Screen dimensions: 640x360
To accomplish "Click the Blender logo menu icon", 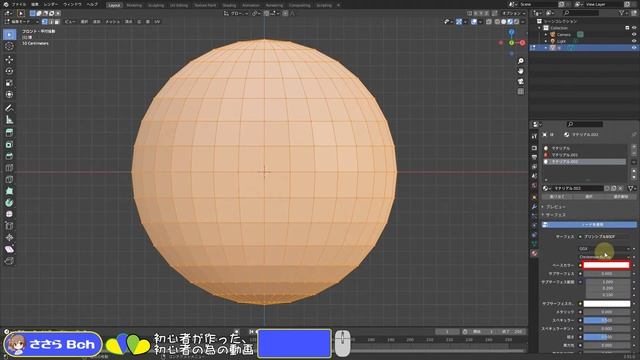I will coord(6,4).
